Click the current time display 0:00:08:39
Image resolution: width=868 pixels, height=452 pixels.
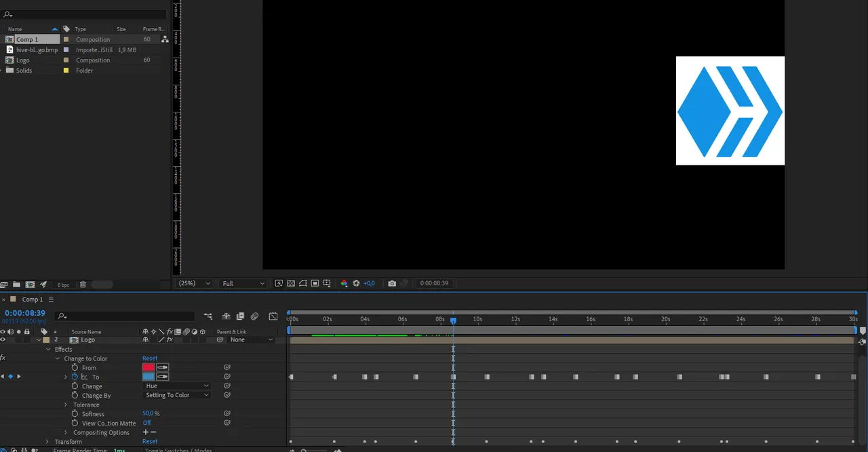[x=25, y=313]
